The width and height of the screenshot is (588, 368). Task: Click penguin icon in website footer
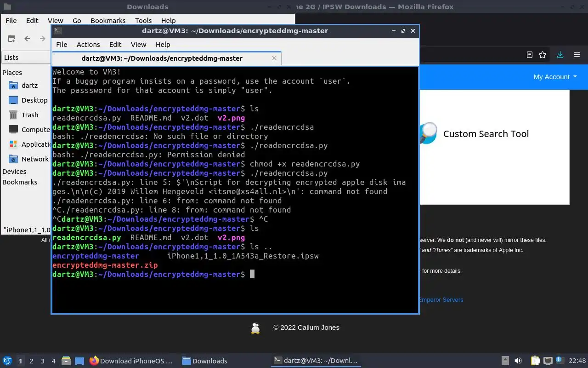(255, 328)
